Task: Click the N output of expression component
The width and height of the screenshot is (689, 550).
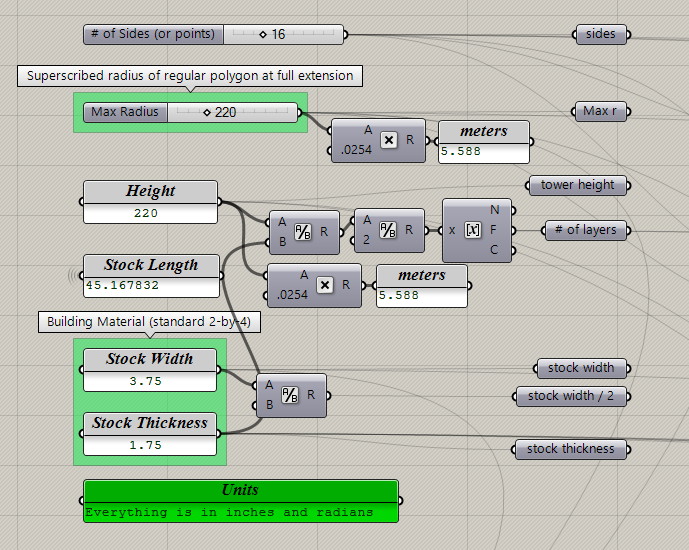Action: [x=495, y=210]
